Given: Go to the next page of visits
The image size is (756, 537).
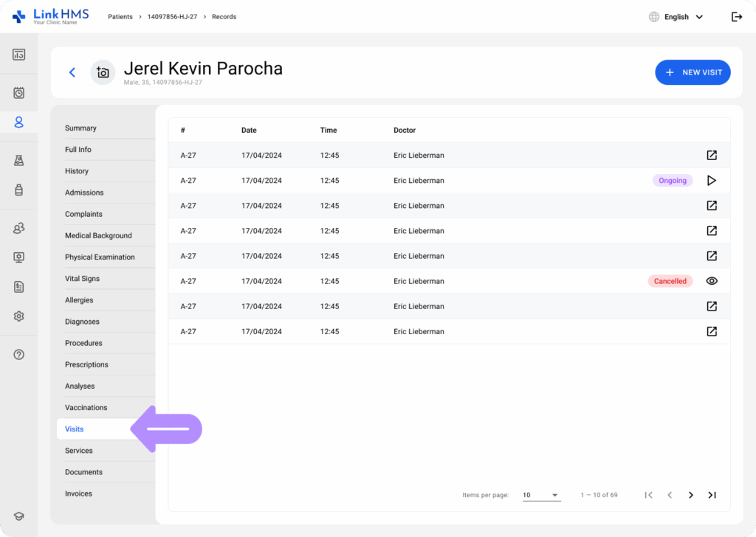Looking at the screenshot, I should click(690, 495).
